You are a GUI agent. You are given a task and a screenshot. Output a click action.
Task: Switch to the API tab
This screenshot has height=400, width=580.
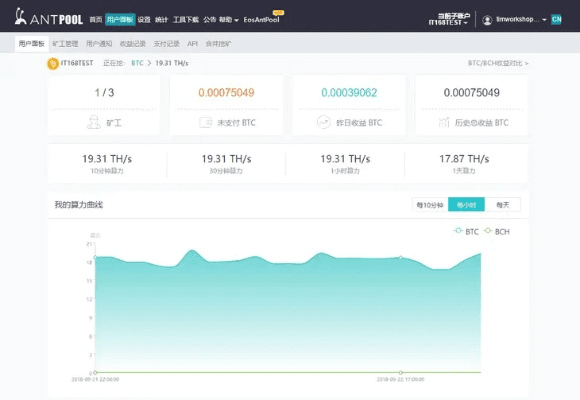click(192, 44)
